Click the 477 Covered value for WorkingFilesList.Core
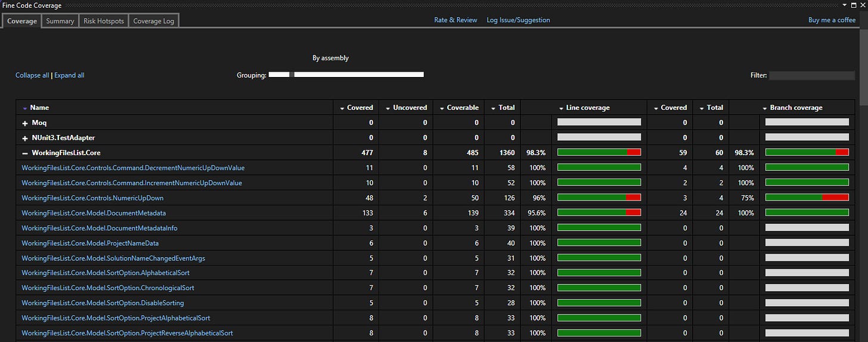The width and height of the screenshot is (868, 342). click(x=367, y=153)
